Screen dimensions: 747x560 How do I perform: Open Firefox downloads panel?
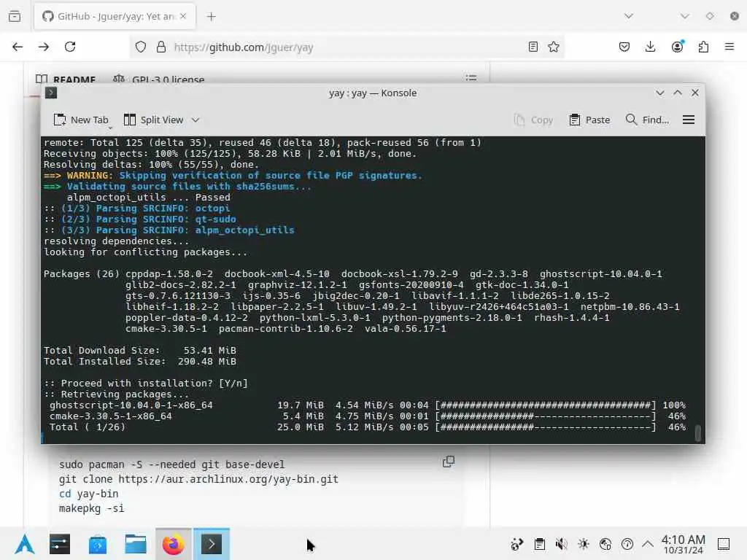[x=650, y=47]
